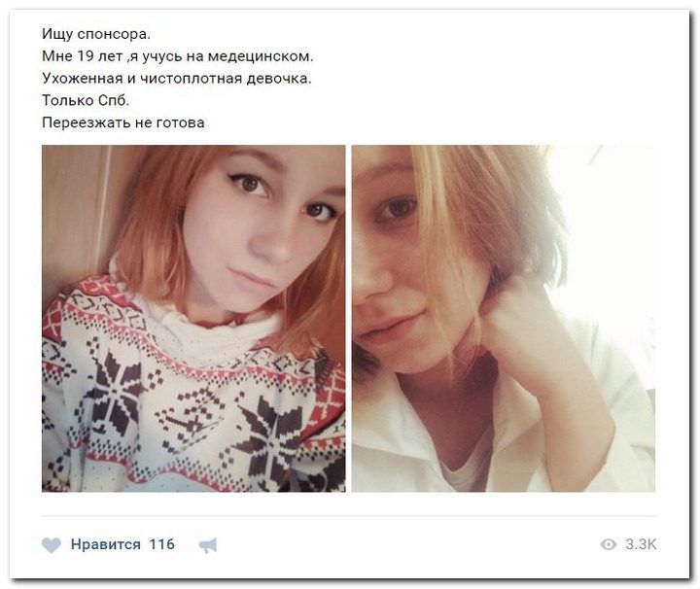Screen dimensions: 700x589
Task: Click the word "Спб" in the post
Action: coord(112,100)
